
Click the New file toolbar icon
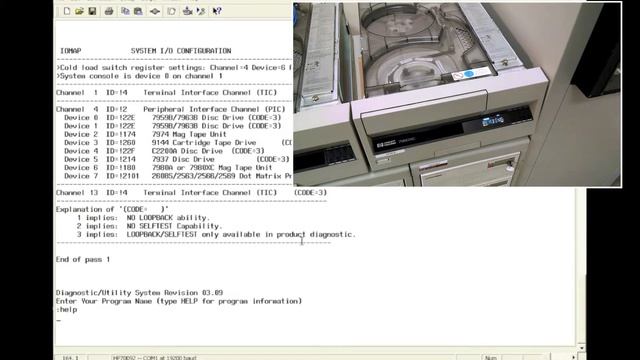click(x=67, y=11)
